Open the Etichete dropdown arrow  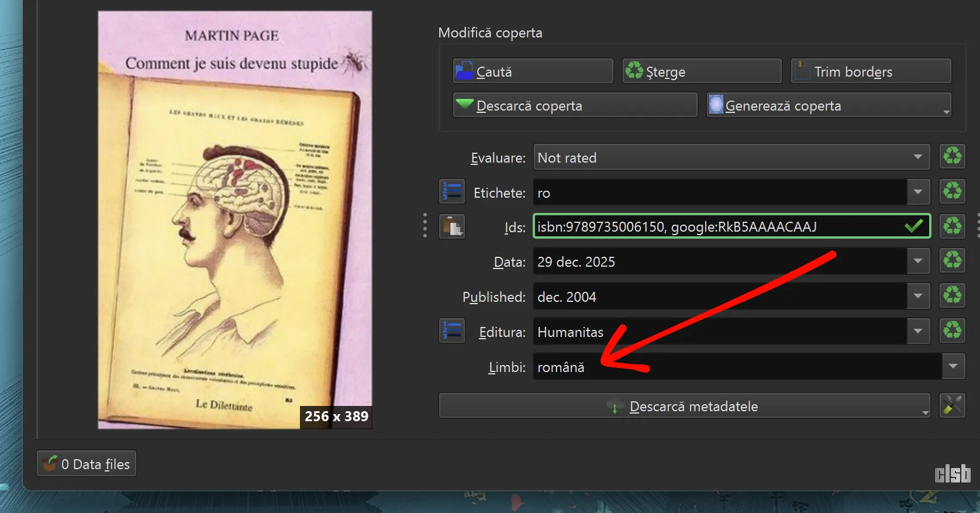pos(917,192)
